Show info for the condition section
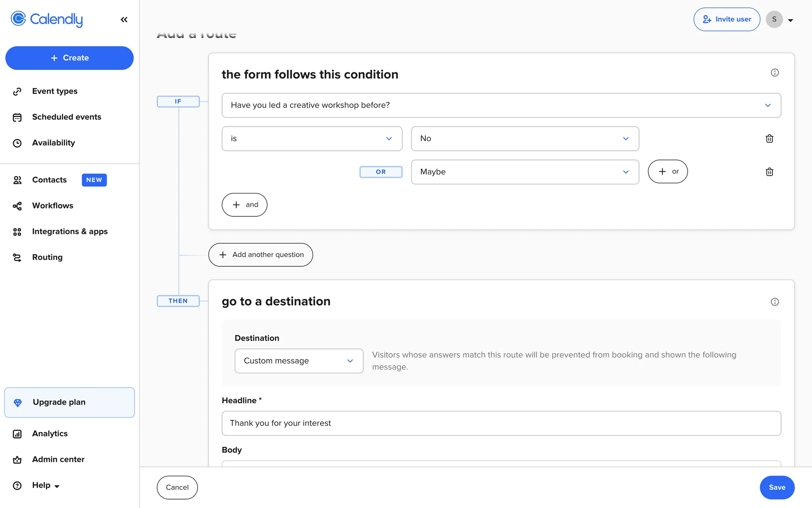812x508 pixels. point(774,73)
